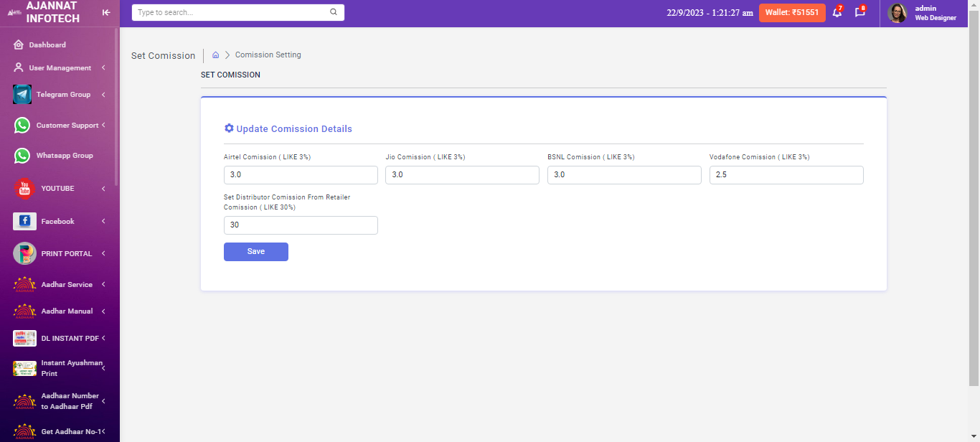Open the Whatsapp Group menu item
Viewport: 980px width, 442px height.
pyautogui.click(x=65, y=156)
